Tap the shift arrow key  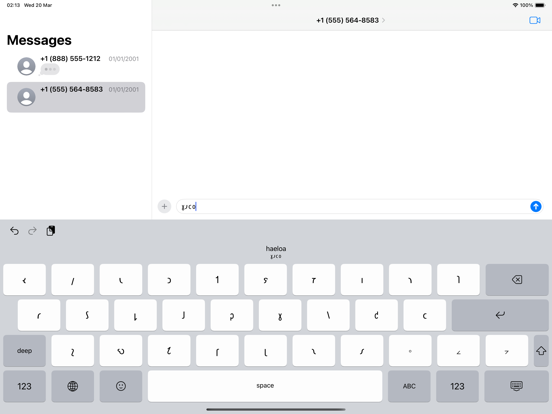(x=541, y=351)
